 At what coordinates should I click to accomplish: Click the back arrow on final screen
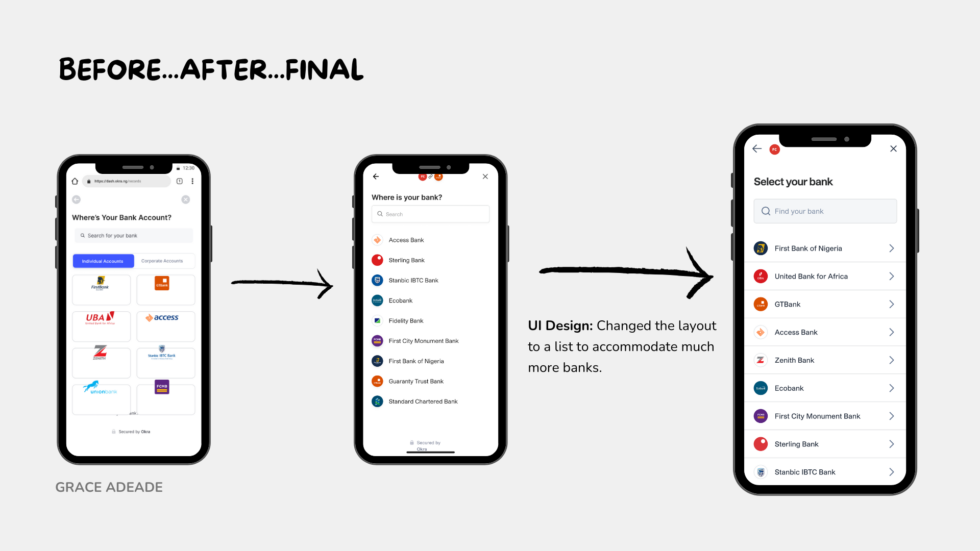pos(756,148)
